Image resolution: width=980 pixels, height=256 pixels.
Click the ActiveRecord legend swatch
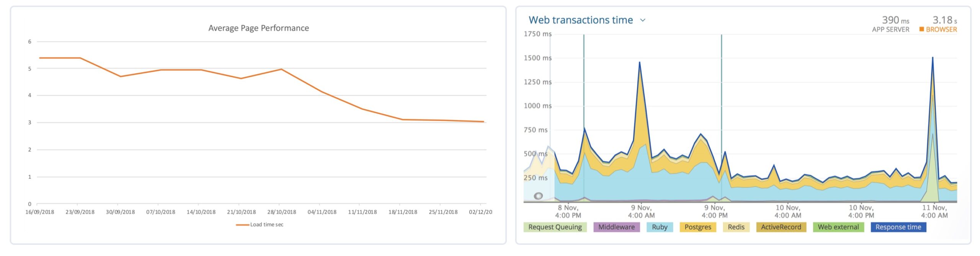pos(781,227)
